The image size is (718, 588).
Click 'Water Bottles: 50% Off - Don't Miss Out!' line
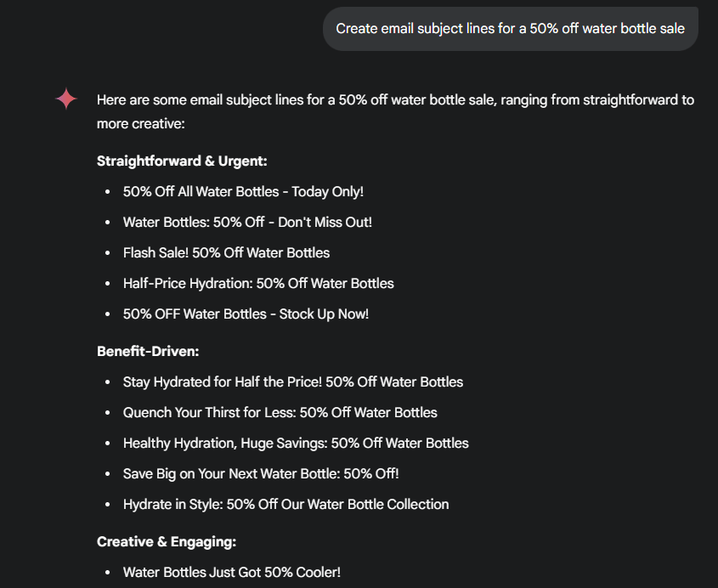pos(247,223)
